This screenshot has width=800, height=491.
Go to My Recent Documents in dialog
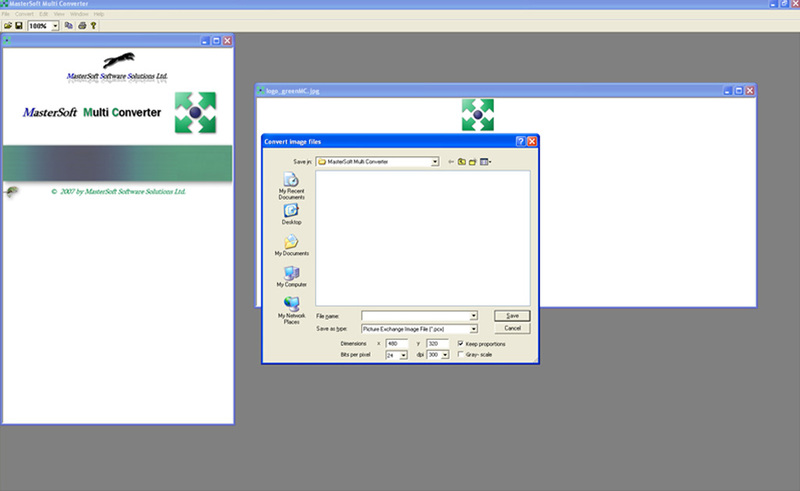coord(291,186)
